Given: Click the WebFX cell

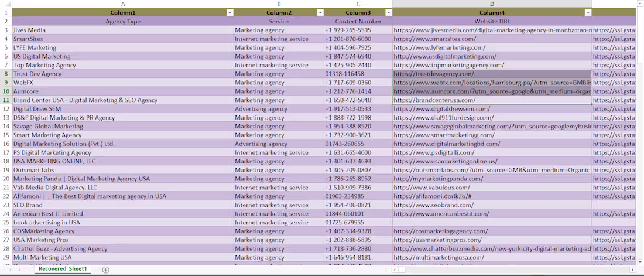Looking at the screenshot, I should tap(123, 83).
